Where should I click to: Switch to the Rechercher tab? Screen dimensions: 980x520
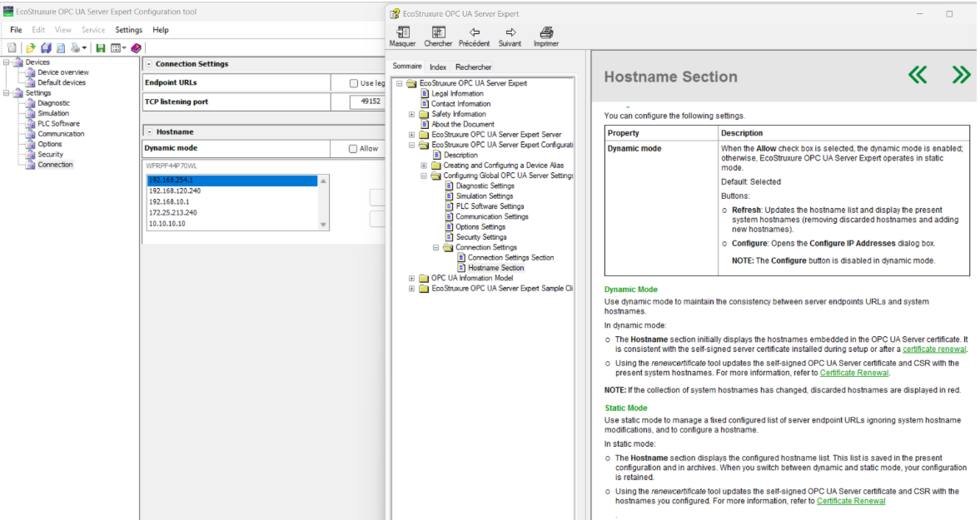[473, 67]
